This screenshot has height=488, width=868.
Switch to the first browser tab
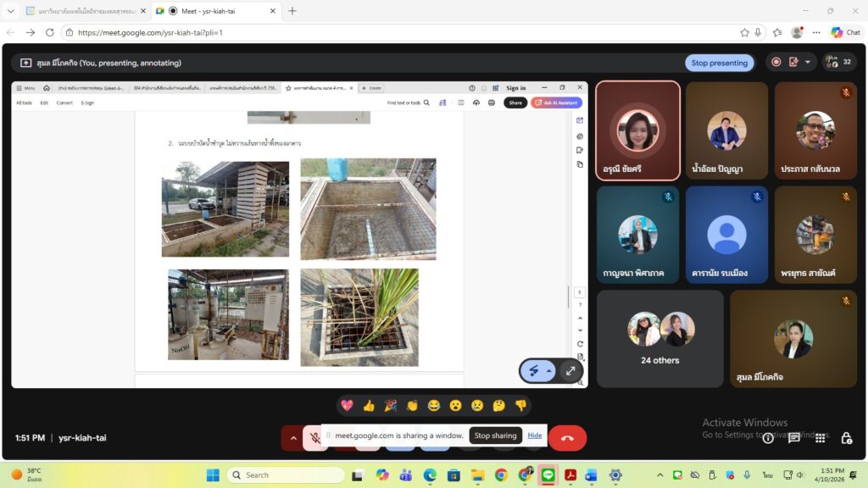coord(81,11)
